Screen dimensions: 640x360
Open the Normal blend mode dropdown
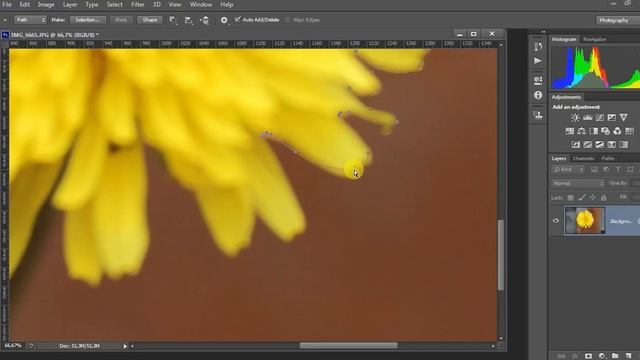(x=578, y=183)
